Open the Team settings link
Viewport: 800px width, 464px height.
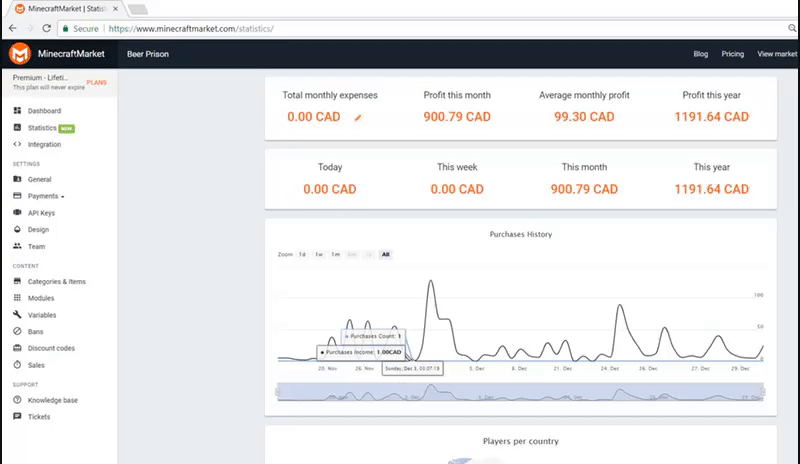36,247
